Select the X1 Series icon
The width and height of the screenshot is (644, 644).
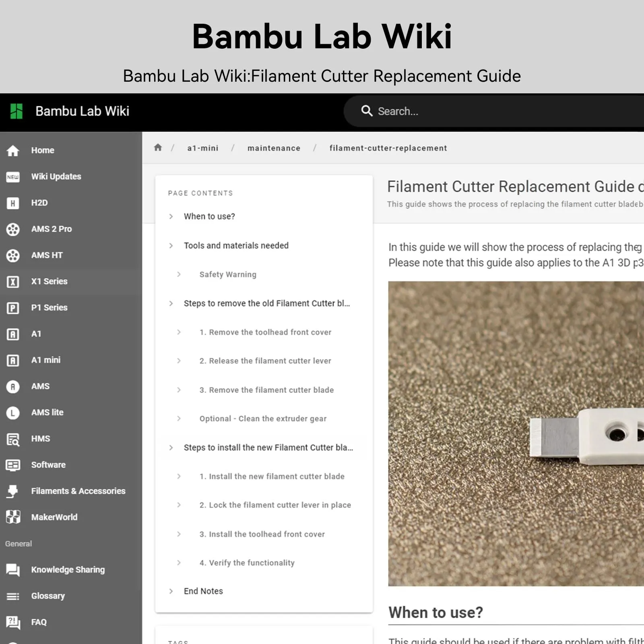click(13, 281)
